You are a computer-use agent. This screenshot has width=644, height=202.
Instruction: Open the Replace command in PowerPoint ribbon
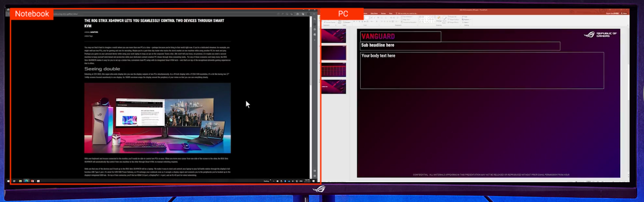(466, 19)
